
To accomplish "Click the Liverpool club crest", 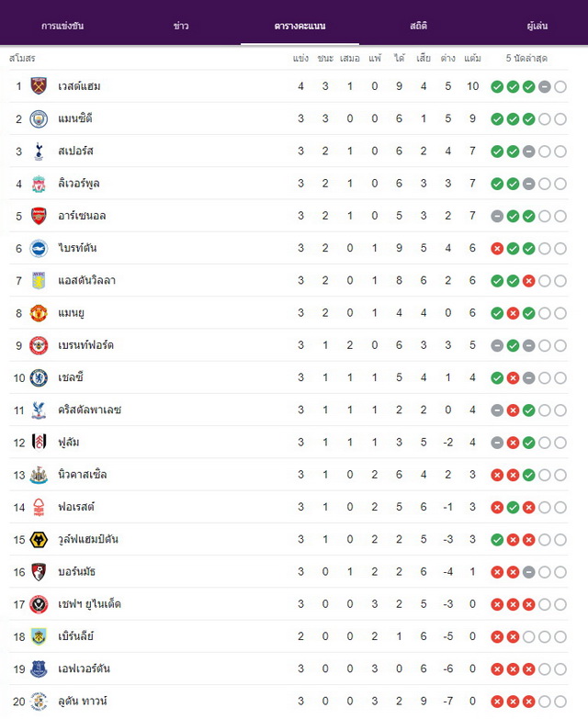I will 39,184.
